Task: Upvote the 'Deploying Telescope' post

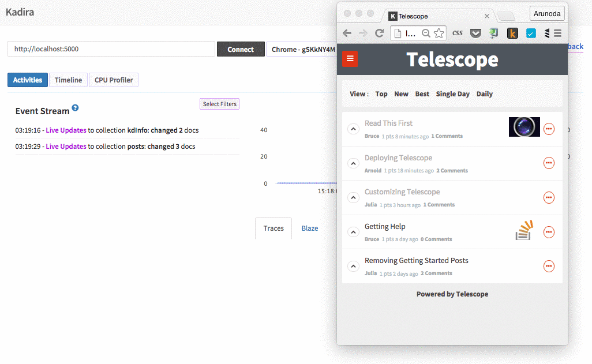Action: [353, 163]
